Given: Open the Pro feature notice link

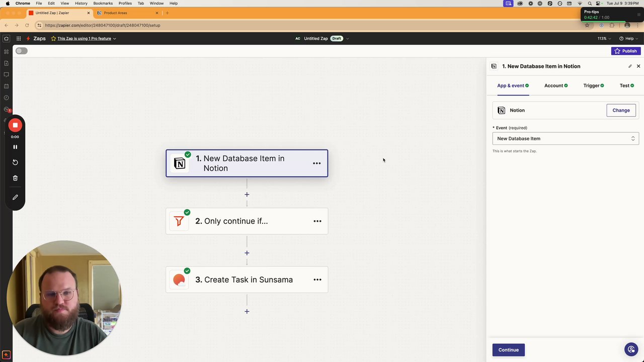Looking at the screenshot, I should [x=84, y=38].
